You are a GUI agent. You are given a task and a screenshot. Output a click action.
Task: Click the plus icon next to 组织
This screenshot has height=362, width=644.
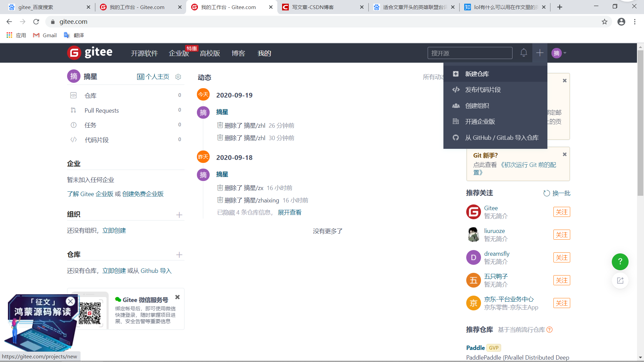[x=179, y=215]
